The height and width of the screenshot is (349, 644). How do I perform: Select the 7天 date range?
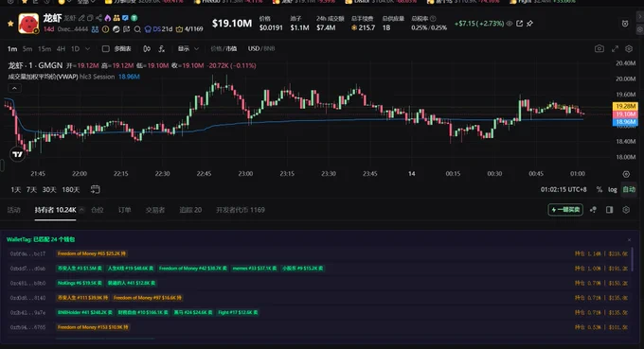click(31, 189)
